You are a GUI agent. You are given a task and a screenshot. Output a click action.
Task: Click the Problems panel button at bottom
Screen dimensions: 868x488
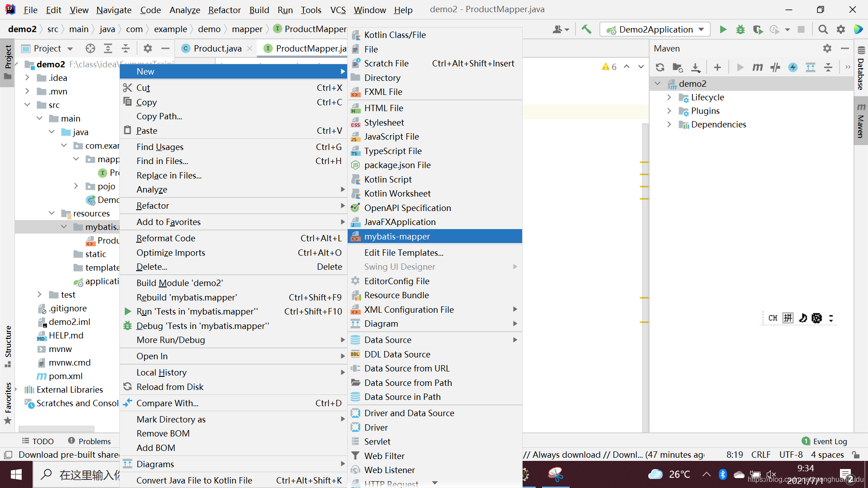(x=89, y=441)
